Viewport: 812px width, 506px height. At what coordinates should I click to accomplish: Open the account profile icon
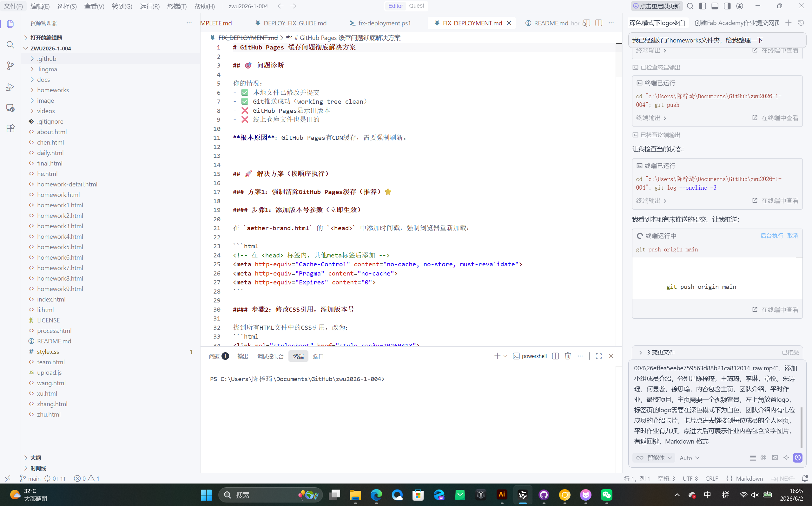(x=740, y=6)
